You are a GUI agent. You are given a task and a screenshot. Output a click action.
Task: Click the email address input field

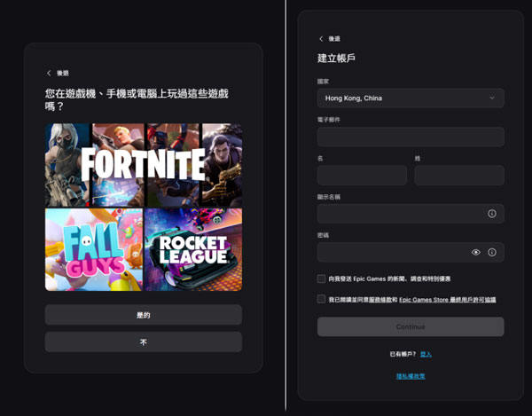411,137
